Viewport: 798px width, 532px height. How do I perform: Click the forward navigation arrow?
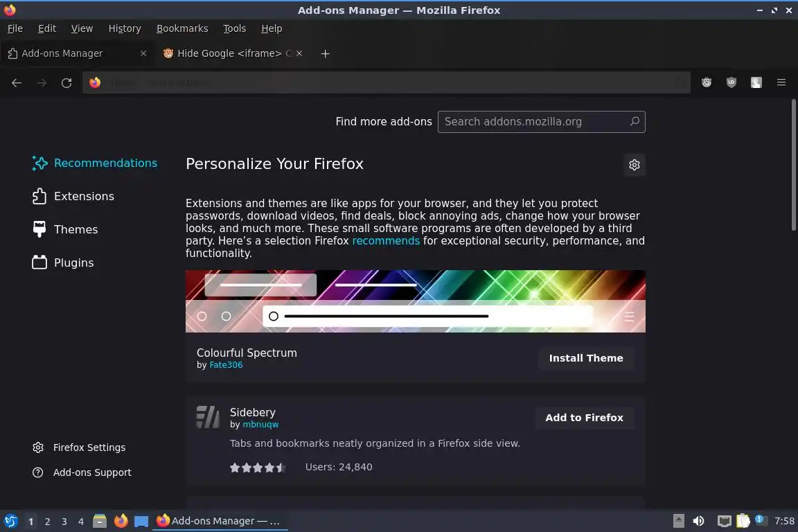tap(42, 82)
